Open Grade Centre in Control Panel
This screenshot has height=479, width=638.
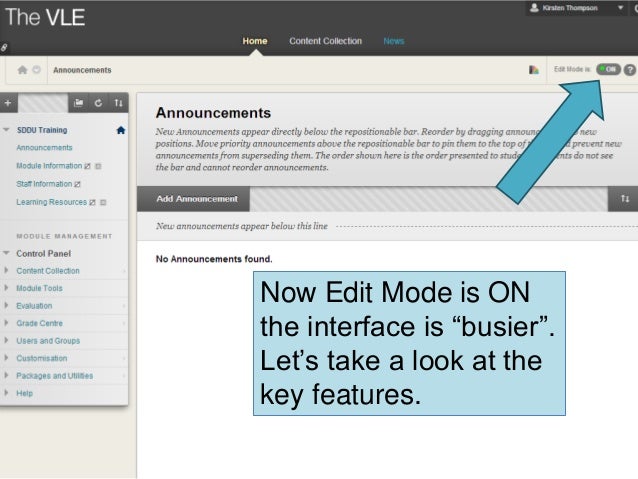[x=39, y=323]
